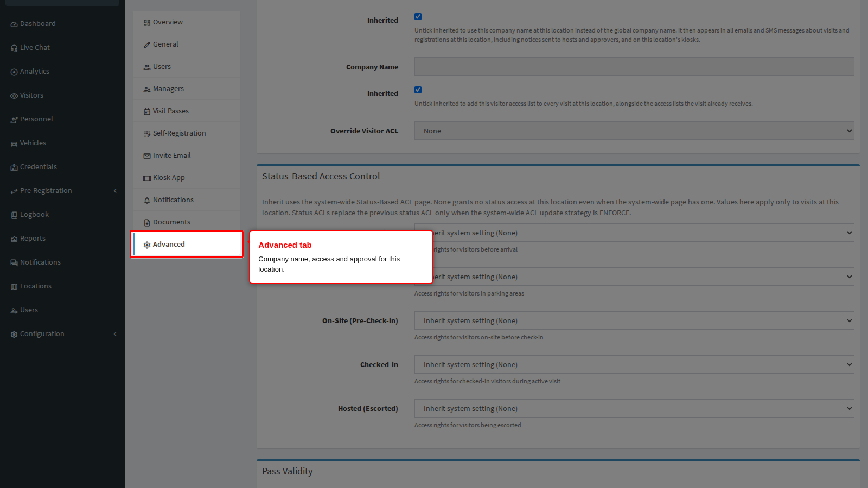The height and width of the screenshot is (488, 868).
Task: Click the Locations map icon
Action: tap(14, 287)
